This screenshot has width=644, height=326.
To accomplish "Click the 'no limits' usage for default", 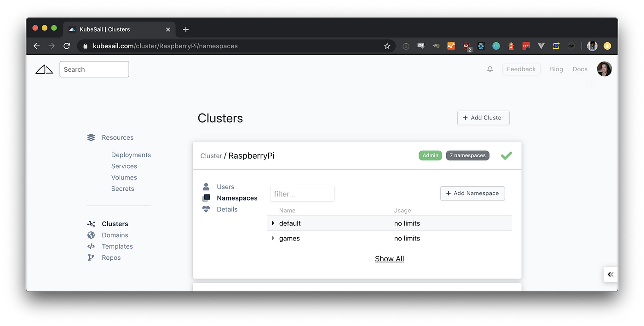I will pos(407,223).
